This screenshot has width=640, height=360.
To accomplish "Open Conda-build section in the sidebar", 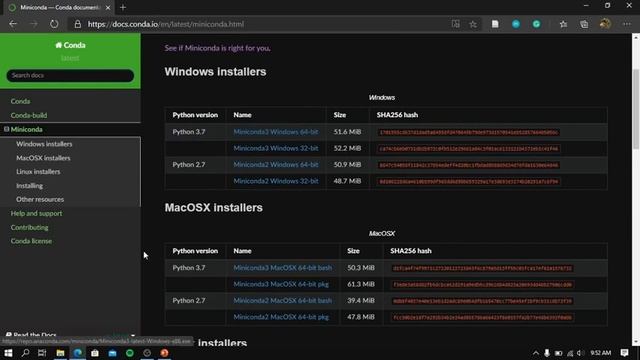I will 29,115.
